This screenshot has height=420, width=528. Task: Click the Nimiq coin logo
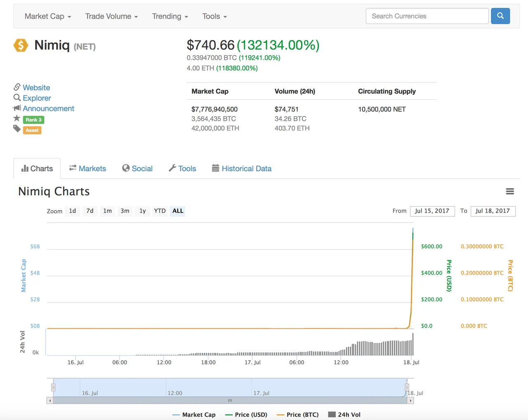click(21, 45)
